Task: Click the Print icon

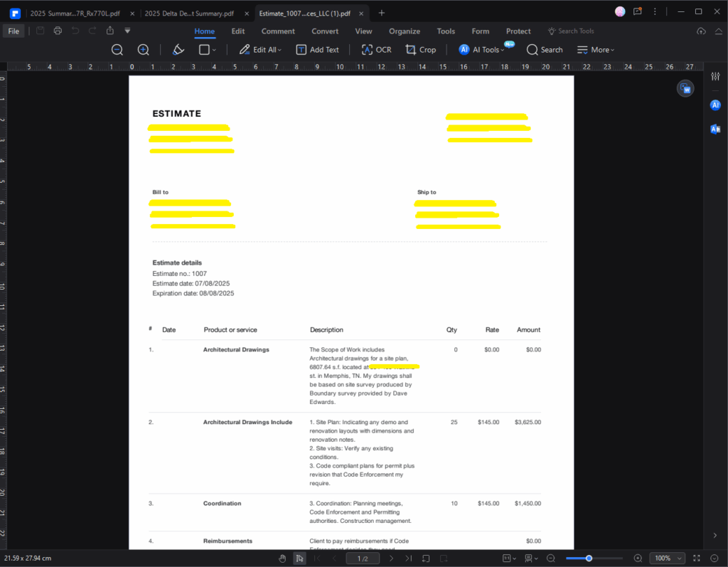Action: (x=58, y=31)
